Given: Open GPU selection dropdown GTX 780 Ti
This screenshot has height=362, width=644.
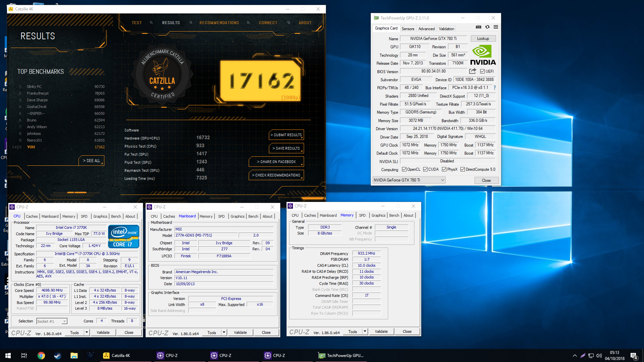Looking at the screenshot, I should click(x=409, y=180).
